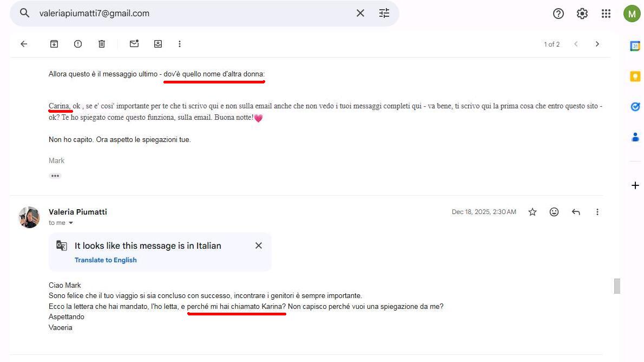Mark the email as unread
644x362 pixels.
134,44
